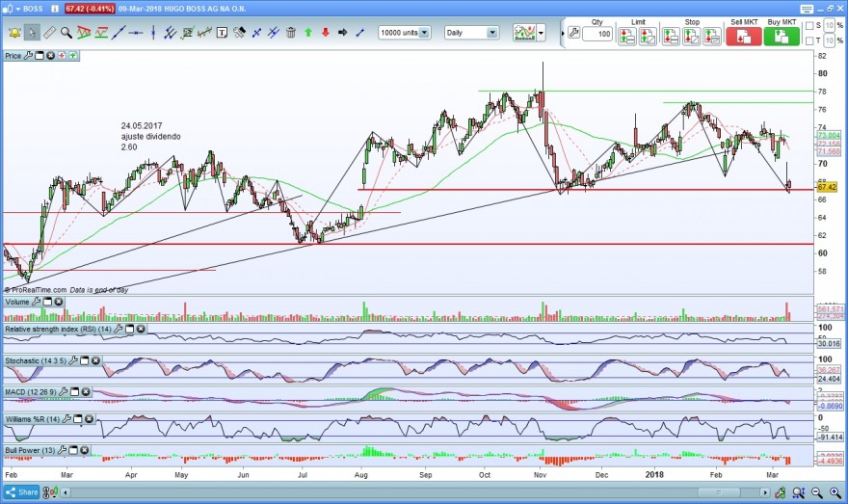Viewport: 848px width, 504px height.
Task: Close the Price panel
Action: tap(51, 56)
